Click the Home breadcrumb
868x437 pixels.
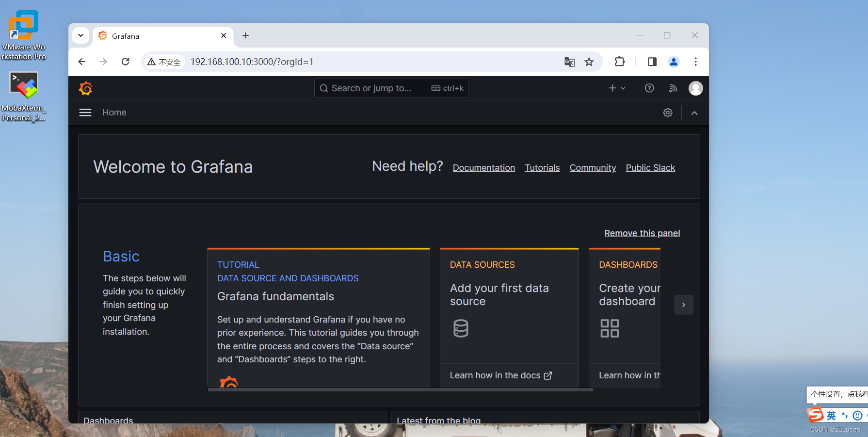click(114, 113)
